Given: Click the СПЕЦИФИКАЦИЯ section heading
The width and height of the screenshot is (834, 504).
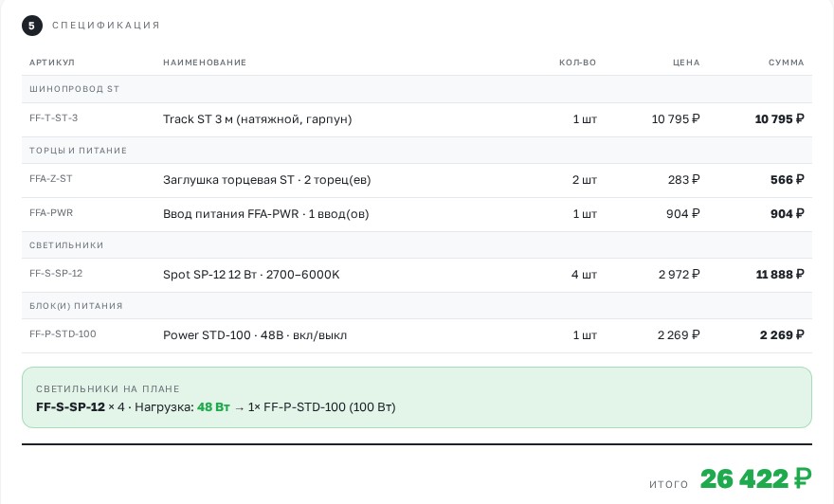Looking at the screenshot, I should click(106, 26).
